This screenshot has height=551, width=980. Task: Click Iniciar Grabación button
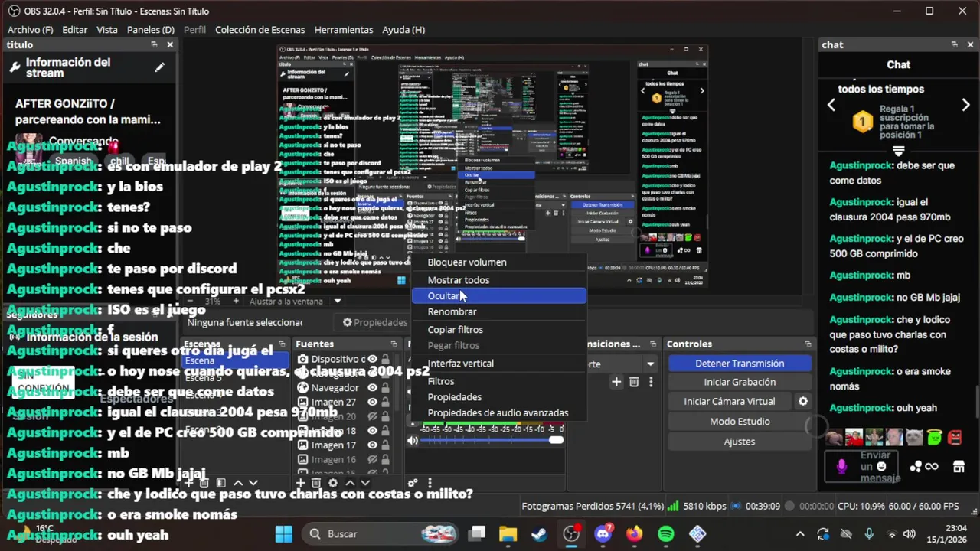click(x=740, y=382)
